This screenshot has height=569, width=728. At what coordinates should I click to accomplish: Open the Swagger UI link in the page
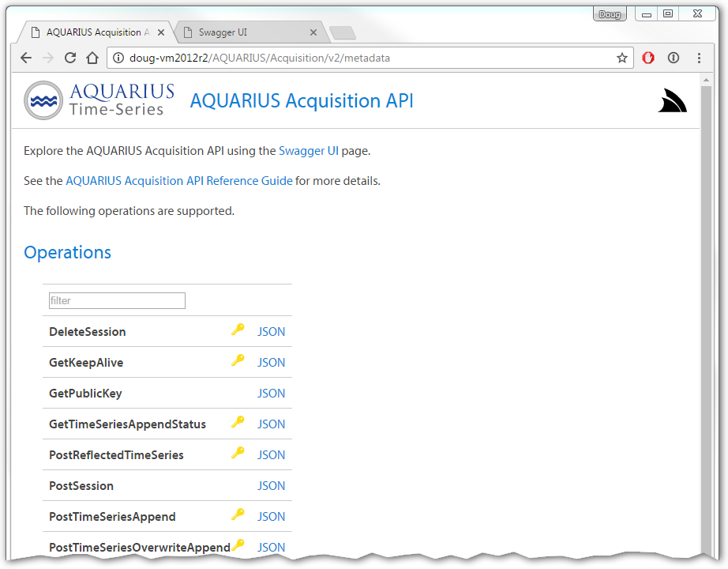coord(309,150)
